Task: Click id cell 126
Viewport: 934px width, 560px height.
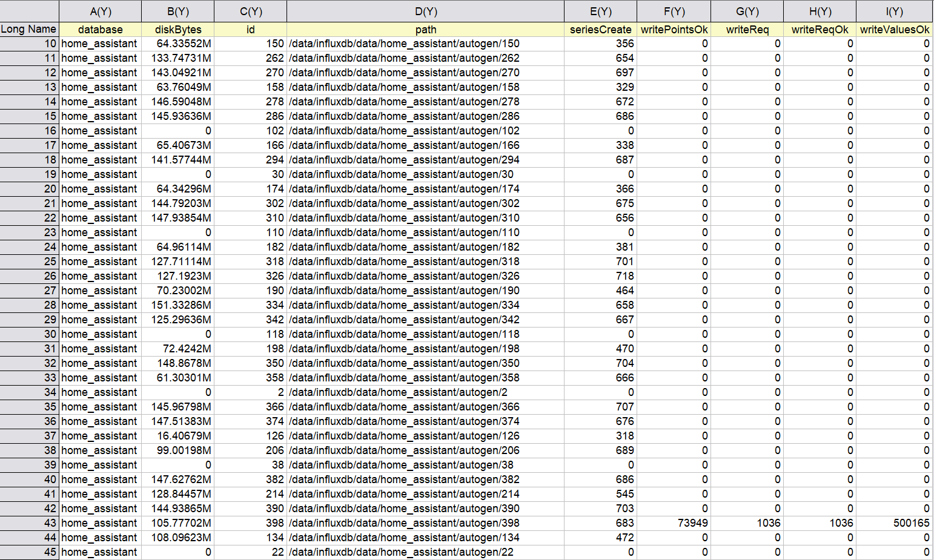Action: coord(250,436)
